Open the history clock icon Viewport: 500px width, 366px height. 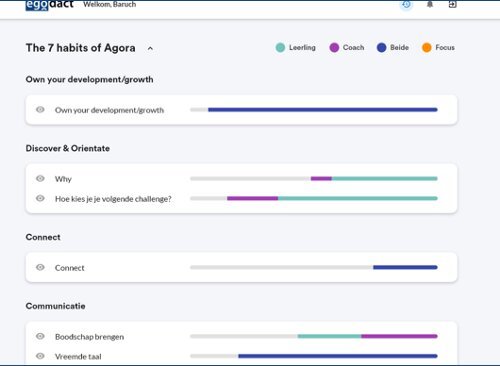pyautogui.click(x=406, y=4)
